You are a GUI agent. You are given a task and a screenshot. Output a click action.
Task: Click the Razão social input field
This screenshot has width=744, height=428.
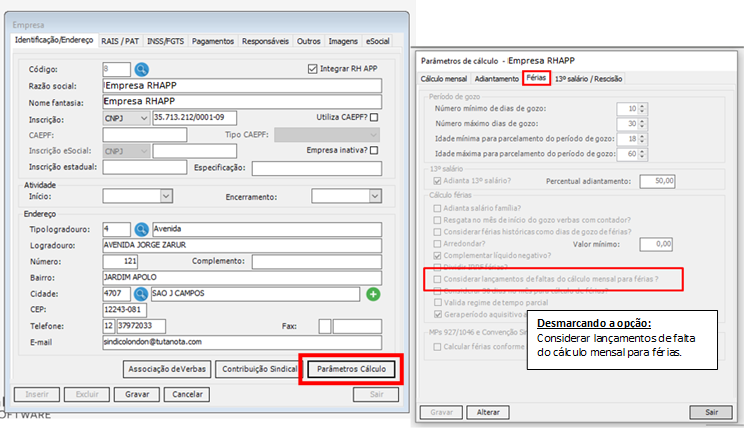pyautogui.click(x=242, y=86)
